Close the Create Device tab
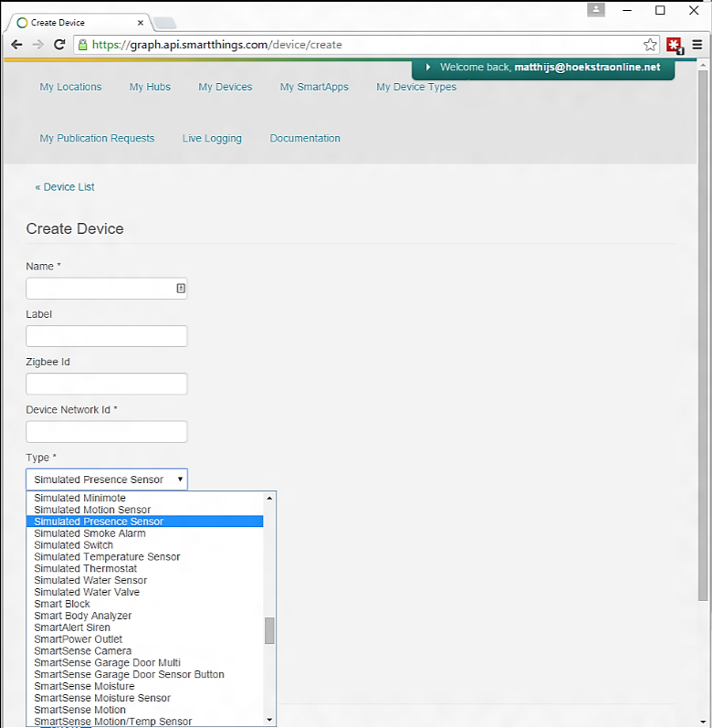The image size is (712, 728). point(141,22)
